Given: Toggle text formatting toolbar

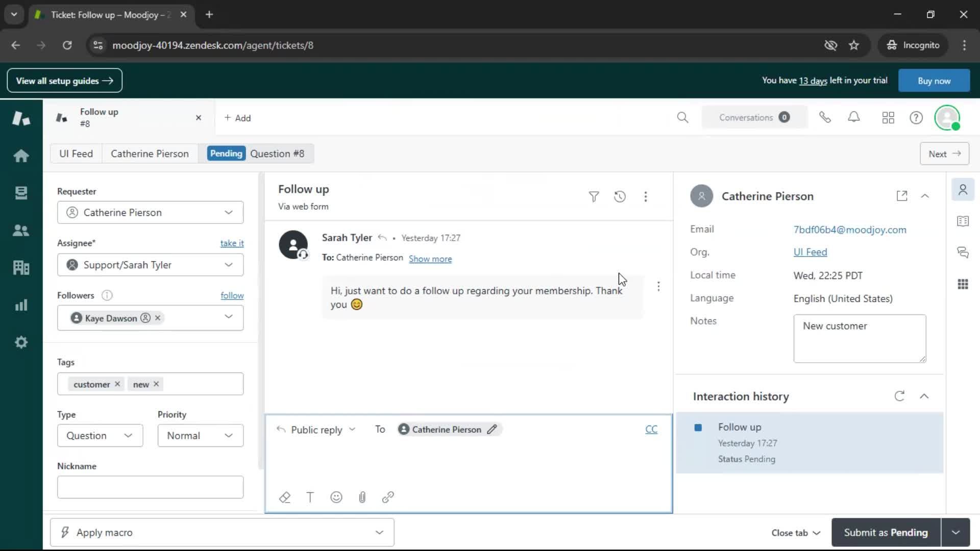Looking at the screenshot, I should (x=310, y=497).
